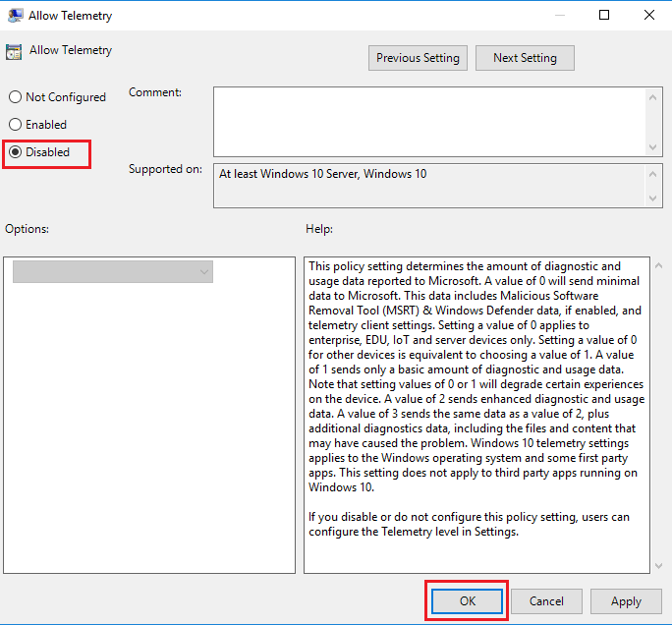Click the Apply button

tap(626, 601)
